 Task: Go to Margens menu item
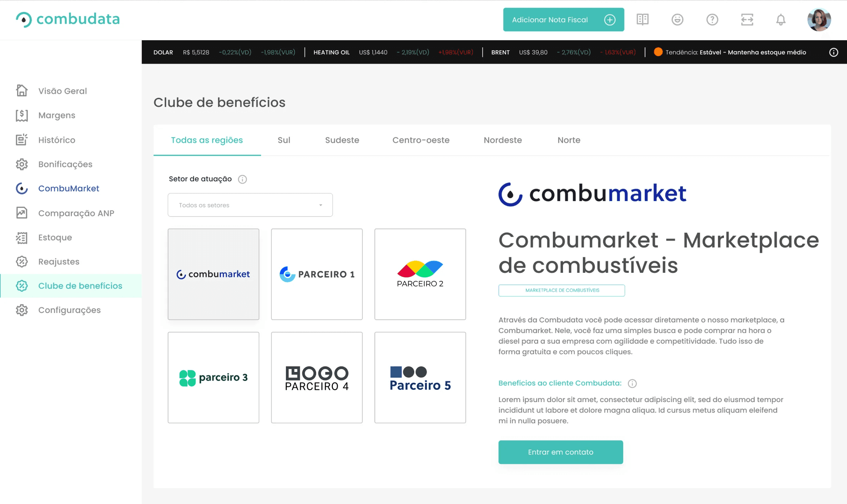(56, 115)
